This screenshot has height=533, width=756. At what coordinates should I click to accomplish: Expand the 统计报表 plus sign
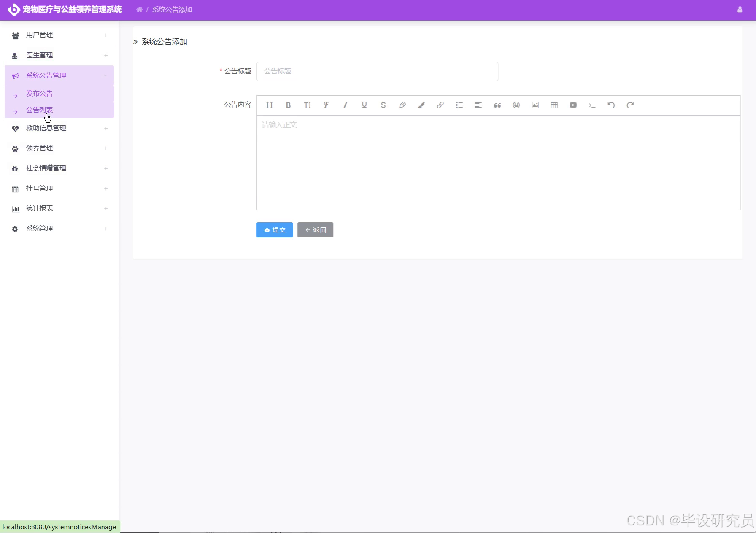[x=106, y=208]
